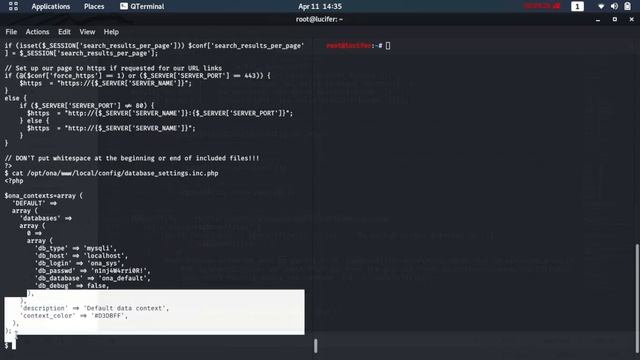
Task: Click the 'db_passwd' line in the terminal
Action: click(93, 271)
